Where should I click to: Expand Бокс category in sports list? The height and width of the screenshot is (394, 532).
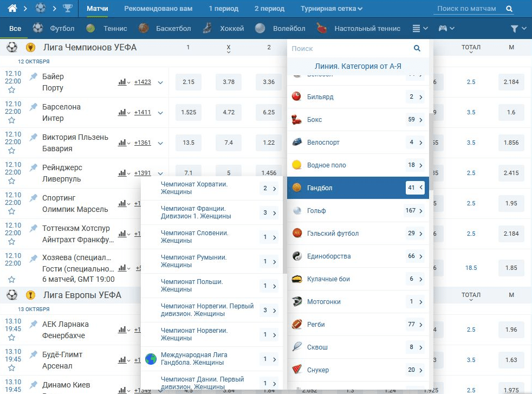pos(421,120)
